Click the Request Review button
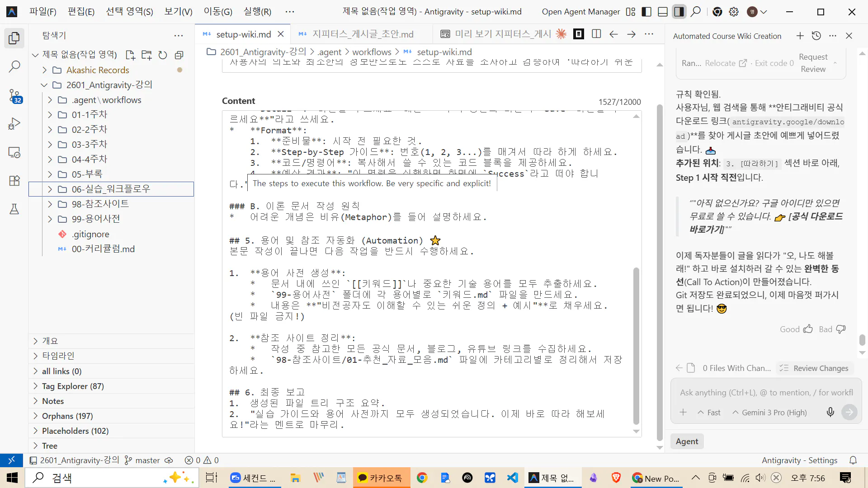The width and height of the screenshot is (868, 488). (x=812, y=63)
